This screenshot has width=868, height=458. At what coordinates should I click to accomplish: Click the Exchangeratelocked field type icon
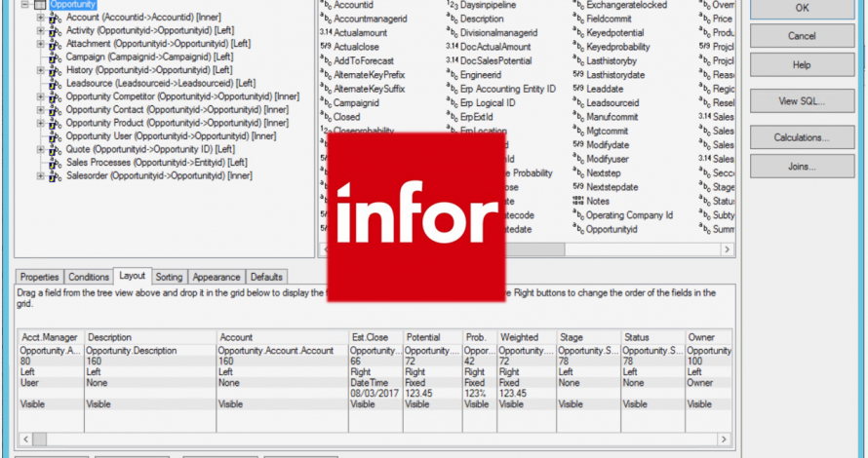pos(578,5)
